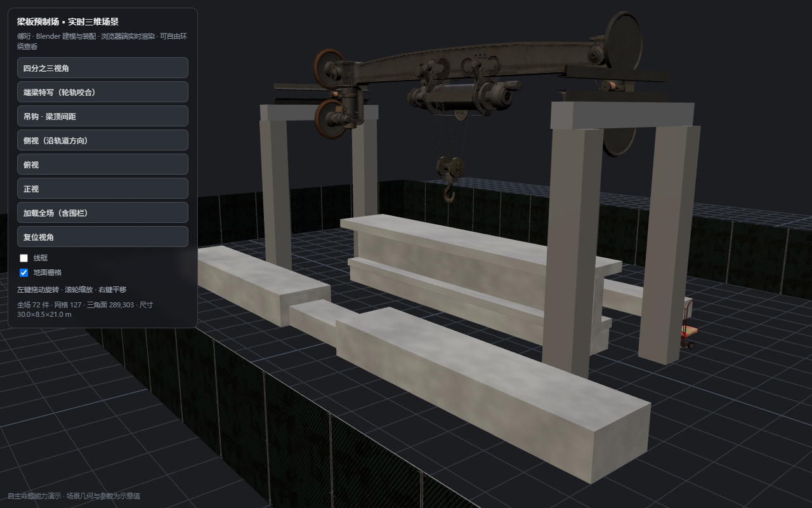
Task: Disable the 地面栅格 ground grid checkbox
Action: click(x=24, y=272)
